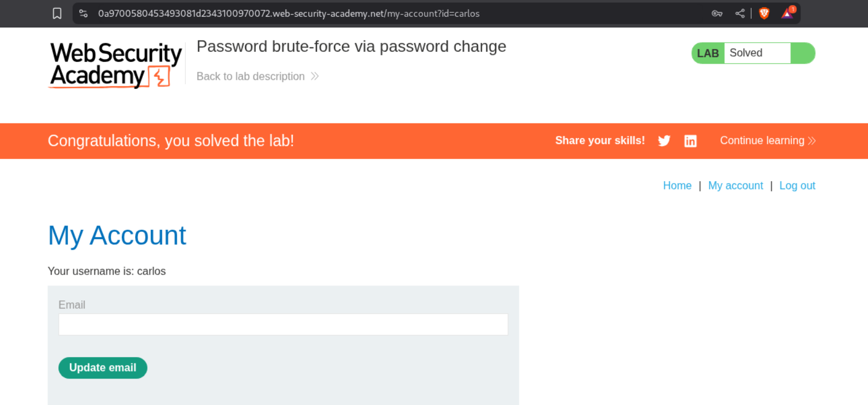Open the Brave Shields lion icon

point(764,13)
